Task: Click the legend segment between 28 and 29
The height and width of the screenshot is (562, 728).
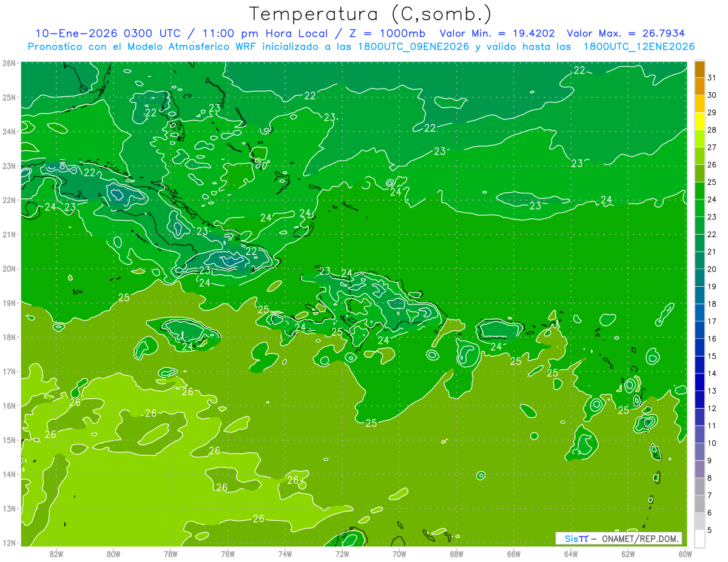Action: click(x=699, y=121)
